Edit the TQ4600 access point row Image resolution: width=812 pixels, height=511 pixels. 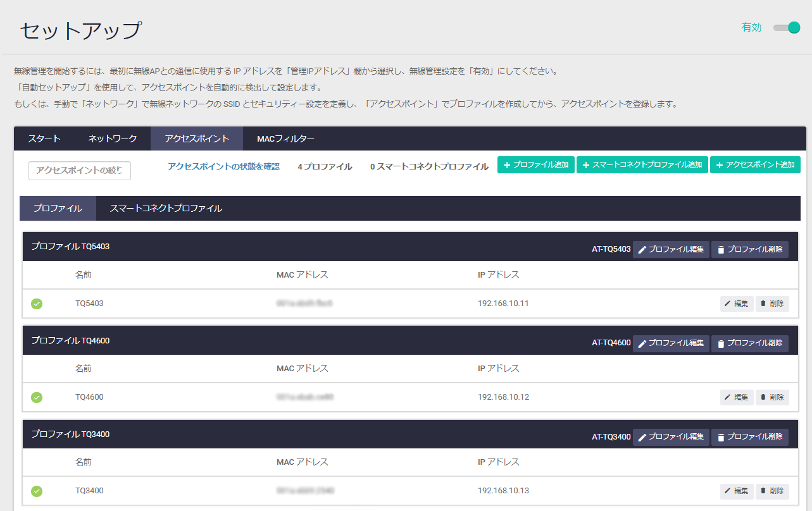pyautogui.click(x=736, y=397)
